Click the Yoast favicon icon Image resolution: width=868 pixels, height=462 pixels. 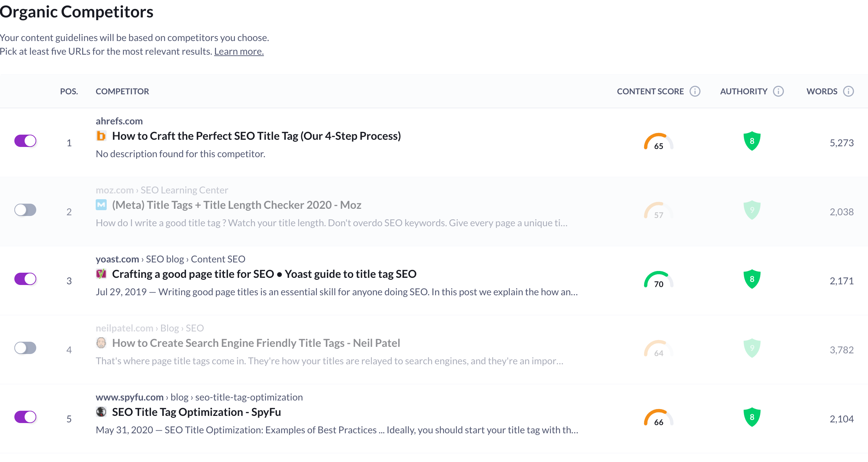coord(101,274)
